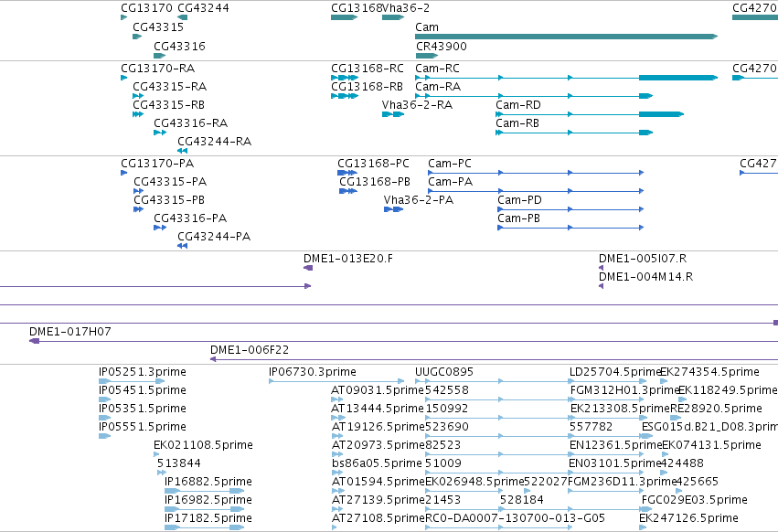This screenshot has width=778, height=532.
Task: Click the IP17182.5prime EST label
Action: pos(208,518)
